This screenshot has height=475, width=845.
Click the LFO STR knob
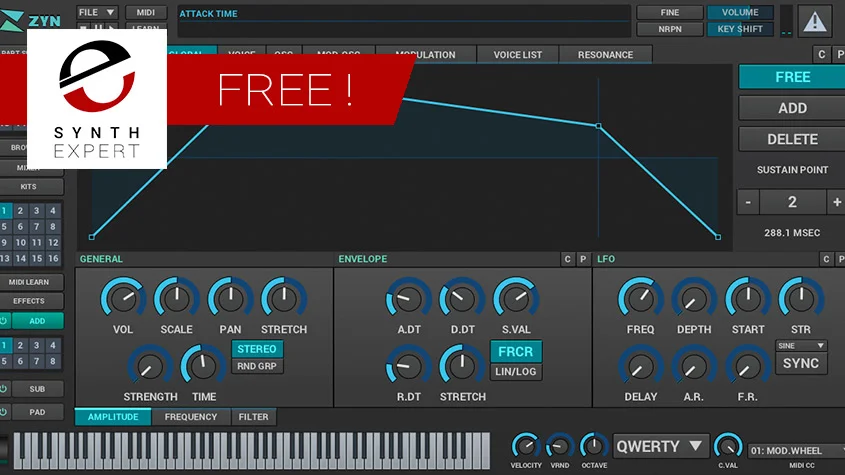click(x=801, y=298)
